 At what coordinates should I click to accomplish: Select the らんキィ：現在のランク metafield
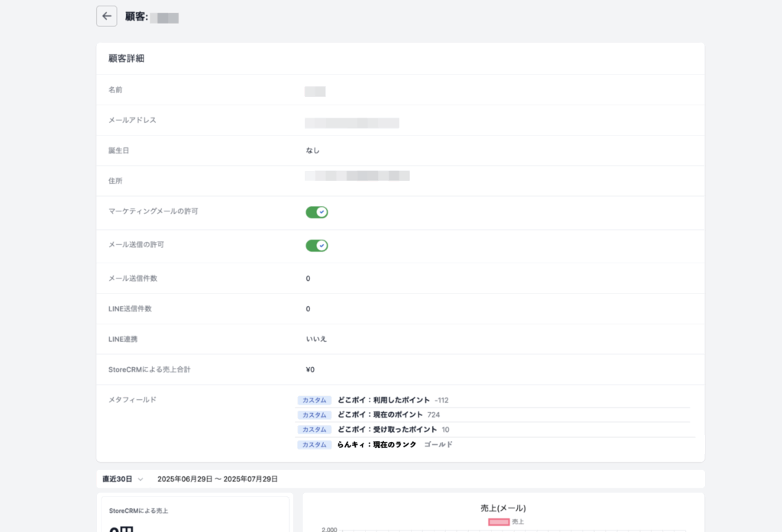tap(376, 445)
